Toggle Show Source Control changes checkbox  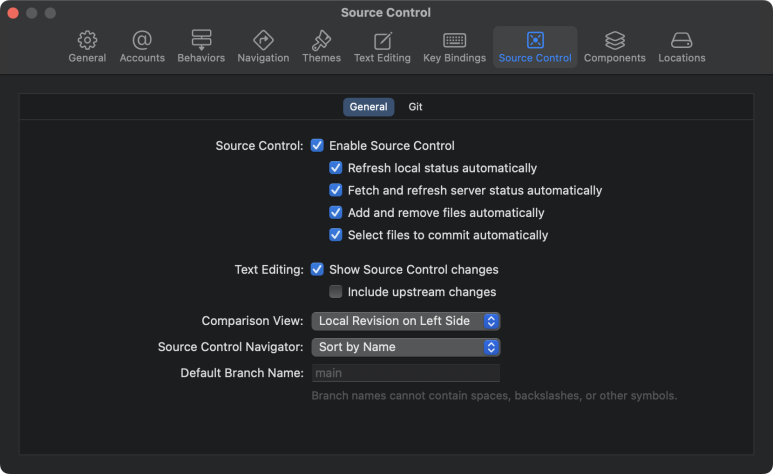click(x=317, y=269)
